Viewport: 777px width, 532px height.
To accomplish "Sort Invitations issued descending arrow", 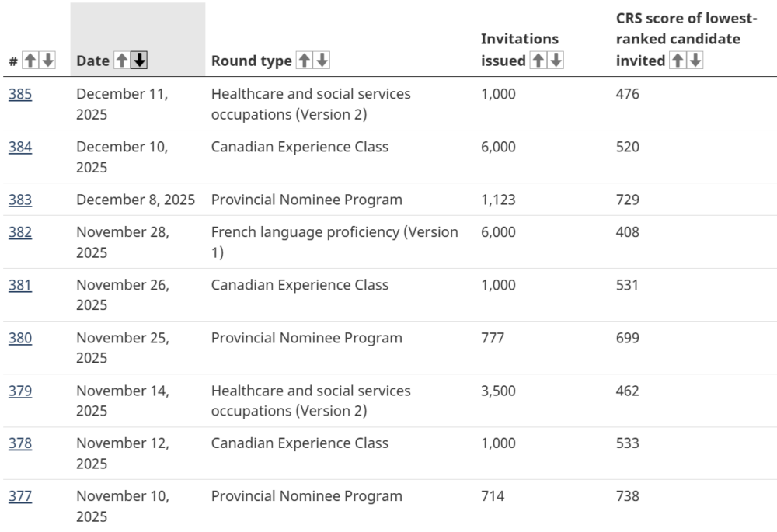I will (x=556, y=61).
